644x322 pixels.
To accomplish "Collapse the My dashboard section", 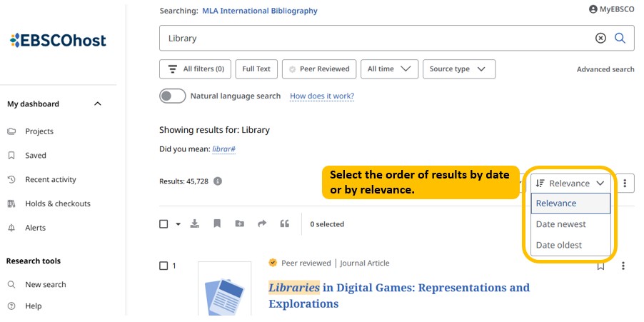I will click(98, 104).
